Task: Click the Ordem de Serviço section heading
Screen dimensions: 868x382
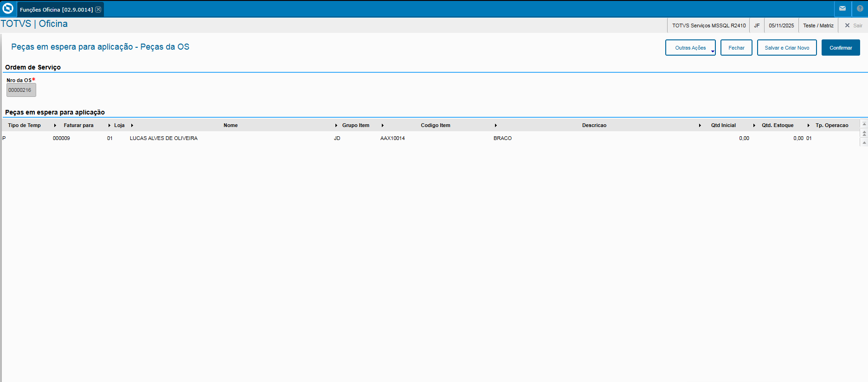Action: pos(33,67)
